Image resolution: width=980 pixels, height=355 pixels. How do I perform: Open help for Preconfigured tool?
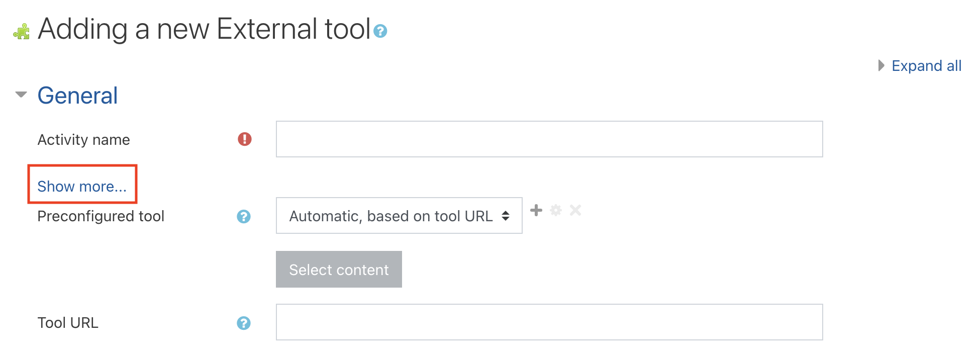click(244, 216)
